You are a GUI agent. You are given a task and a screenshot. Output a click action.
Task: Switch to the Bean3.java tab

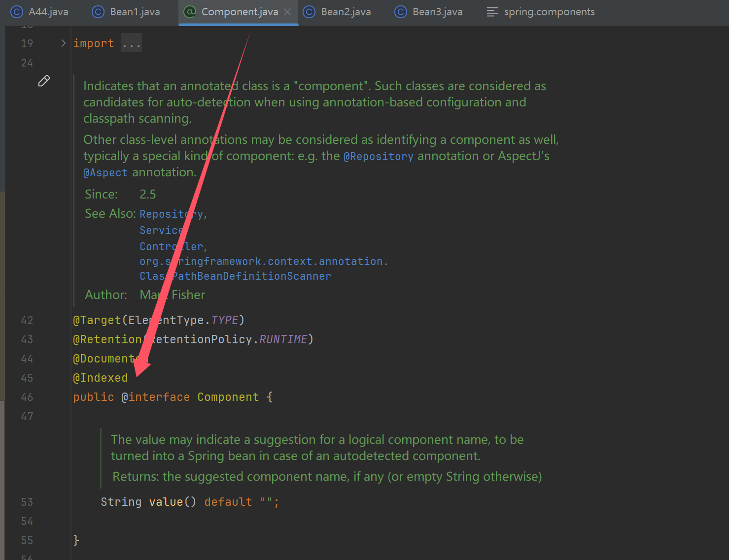pyautogui.click(x=429, y=12)
